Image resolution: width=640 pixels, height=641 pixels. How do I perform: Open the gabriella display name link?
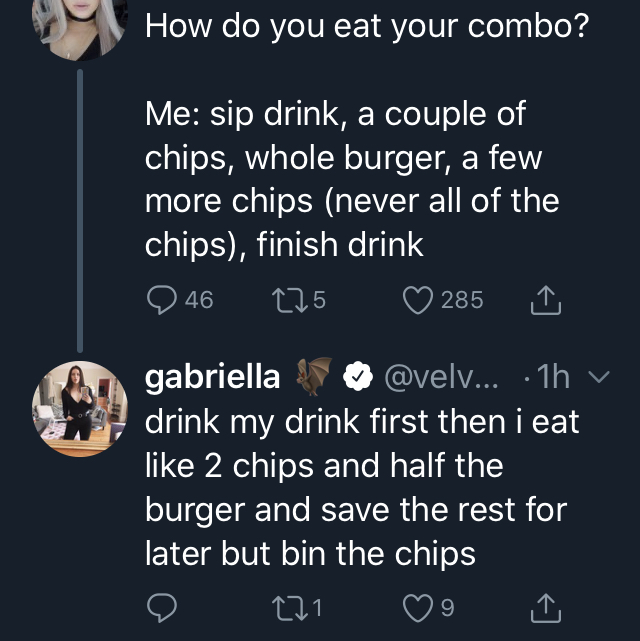(213, 377)
